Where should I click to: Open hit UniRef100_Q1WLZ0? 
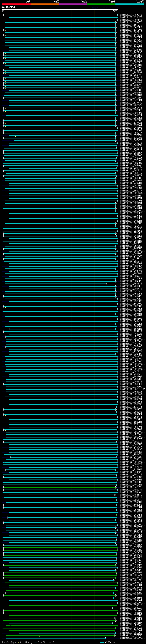131,17
